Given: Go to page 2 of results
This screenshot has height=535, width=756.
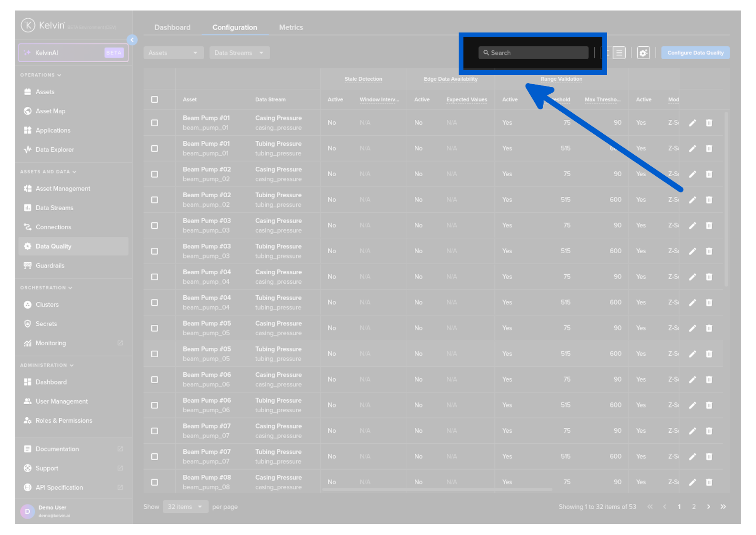Looking at the screenshot, I should [x=693, y=507].
